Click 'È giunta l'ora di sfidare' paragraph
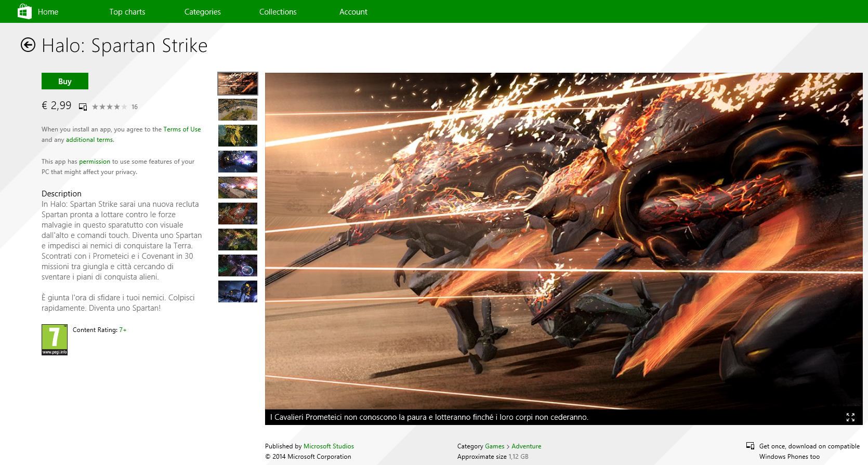 click(x=118, y=303)
